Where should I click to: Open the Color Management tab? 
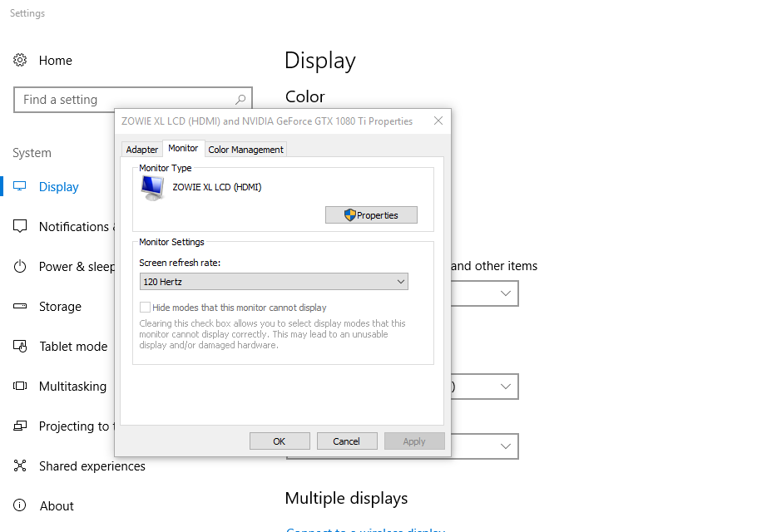[246, 150]
